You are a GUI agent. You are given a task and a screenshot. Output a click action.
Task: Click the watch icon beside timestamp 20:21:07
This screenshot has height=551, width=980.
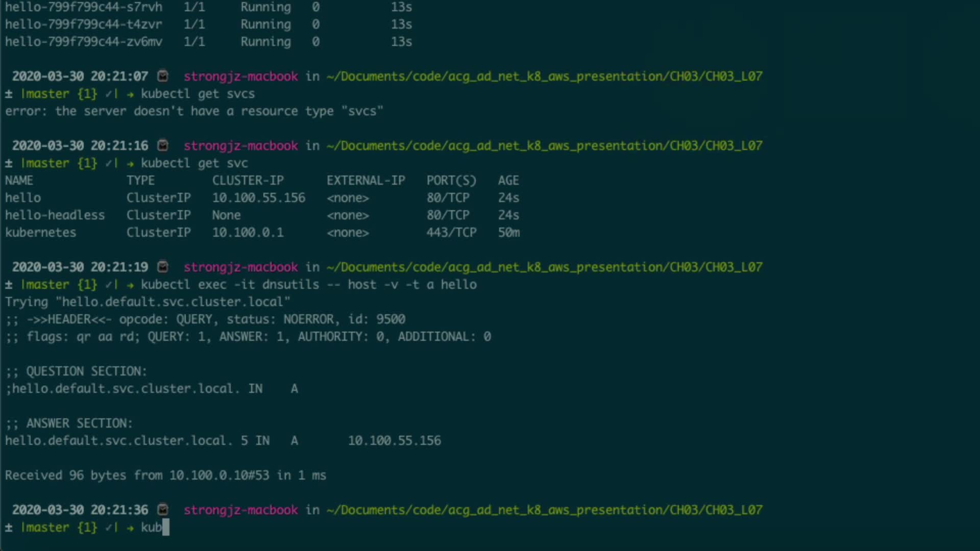click(x=163, y=76)
